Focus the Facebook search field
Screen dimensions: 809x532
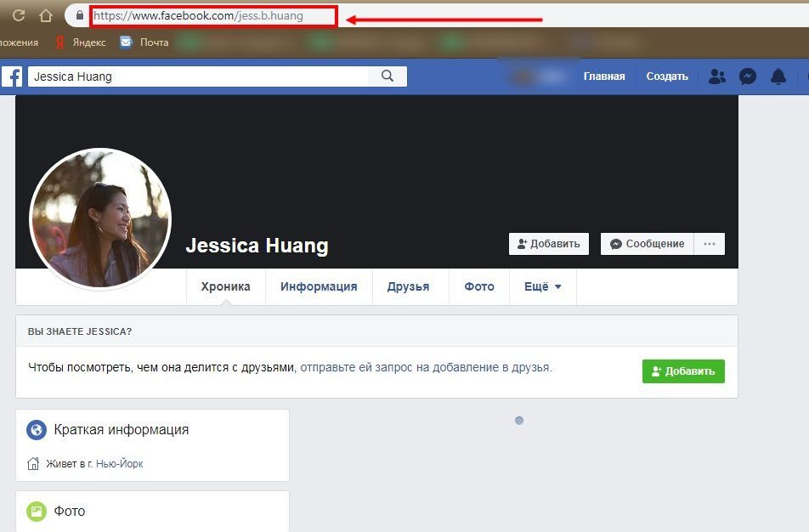(199, 76)
